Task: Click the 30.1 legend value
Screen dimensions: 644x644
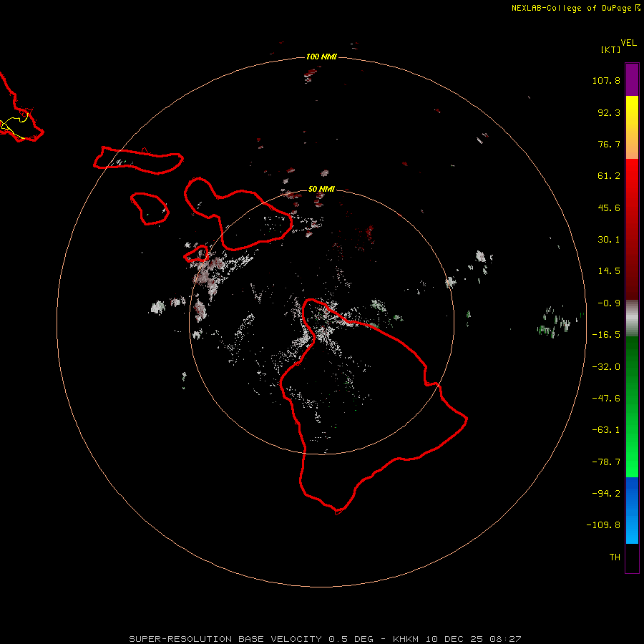Action: [x=609, y=240]
